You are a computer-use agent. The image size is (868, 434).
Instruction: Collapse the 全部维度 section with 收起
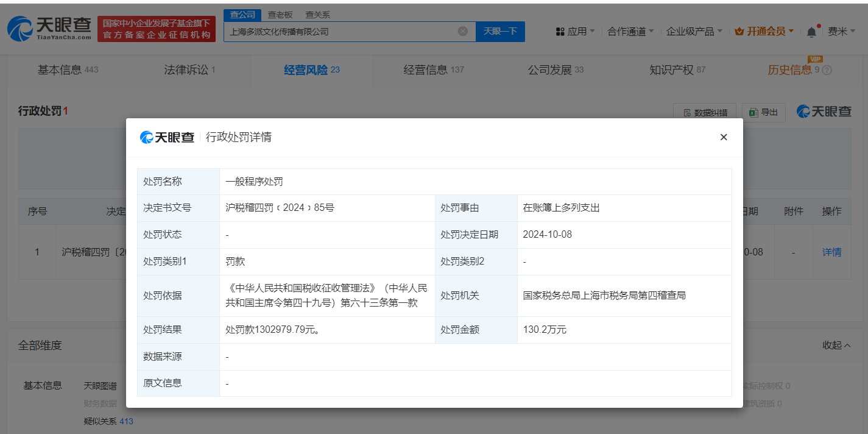836,345
